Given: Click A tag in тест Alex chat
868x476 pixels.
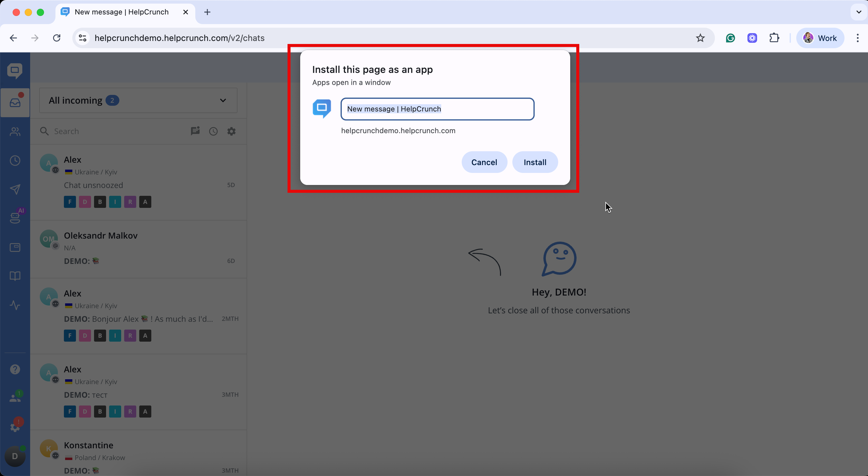Looking at the screenshot, I should 145,411.
